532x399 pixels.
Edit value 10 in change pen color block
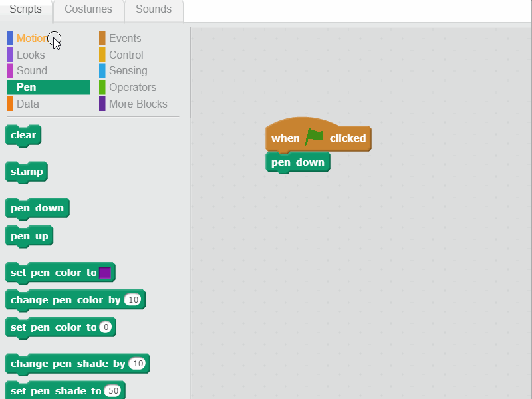pos(132,300)
